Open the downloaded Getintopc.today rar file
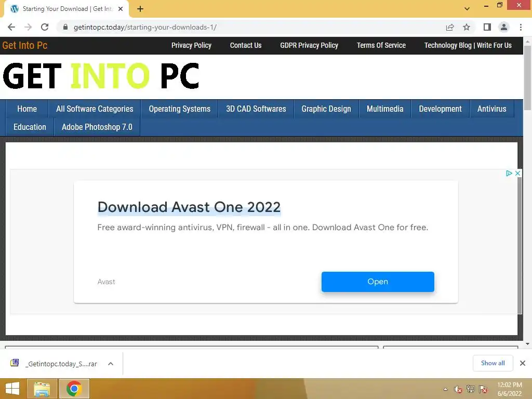This screenshot has height=399, width=532. pos(61,364)
